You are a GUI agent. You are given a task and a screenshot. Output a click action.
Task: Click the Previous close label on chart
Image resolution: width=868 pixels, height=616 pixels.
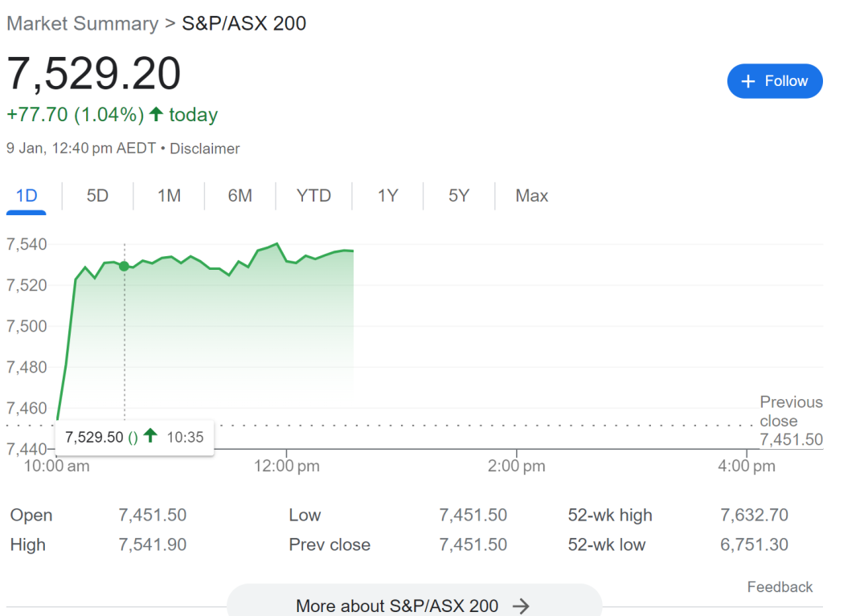791,411
